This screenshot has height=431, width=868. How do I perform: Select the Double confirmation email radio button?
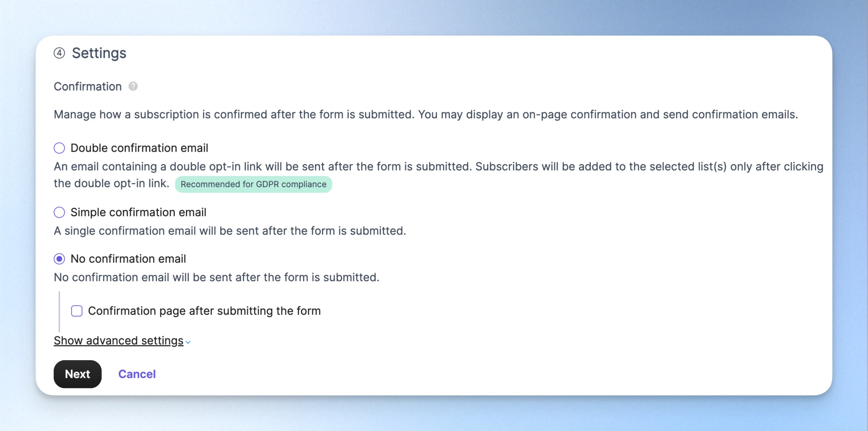click(59, 148)
